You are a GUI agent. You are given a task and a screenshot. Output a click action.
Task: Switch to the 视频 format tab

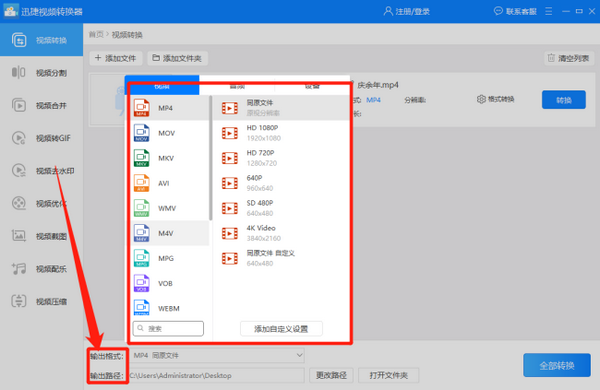pyautogui.click(x=162, y=85)
